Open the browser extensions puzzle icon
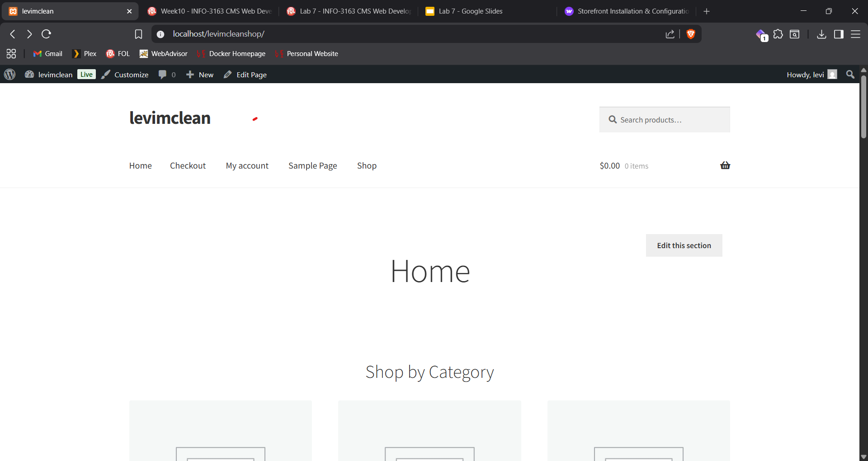Viewport: 868px width, 461px height. [778, 34]
